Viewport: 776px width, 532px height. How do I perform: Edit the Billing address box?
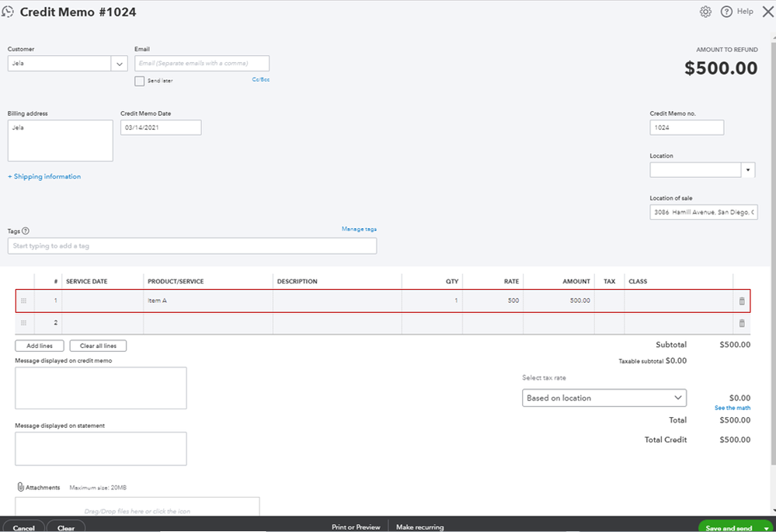click(61, 141)
